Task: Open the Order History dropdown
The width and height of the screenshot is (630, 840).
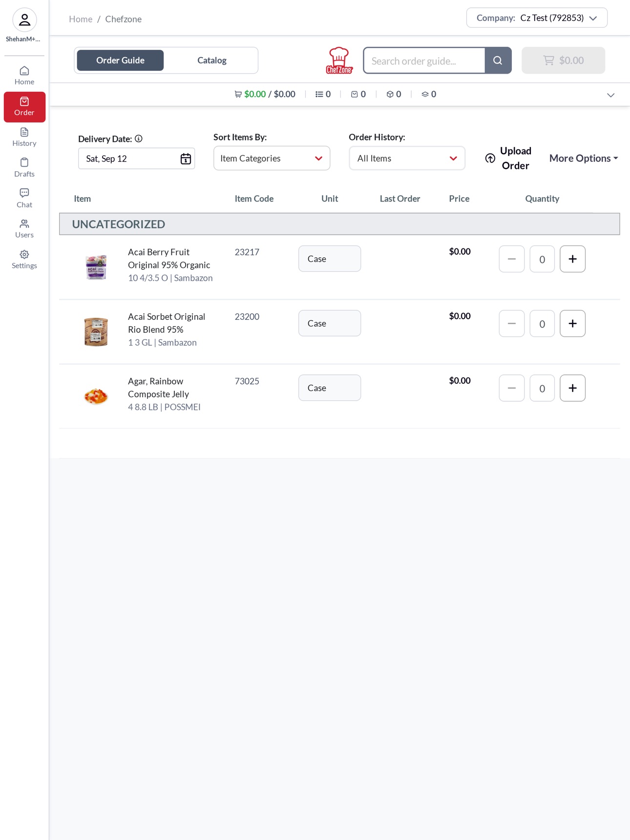Action: 407,158
